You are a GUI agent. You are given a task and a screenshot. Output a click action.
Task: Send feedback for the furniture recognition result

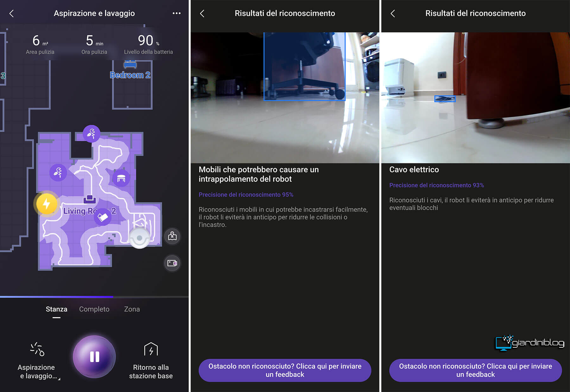click(285, 370)
